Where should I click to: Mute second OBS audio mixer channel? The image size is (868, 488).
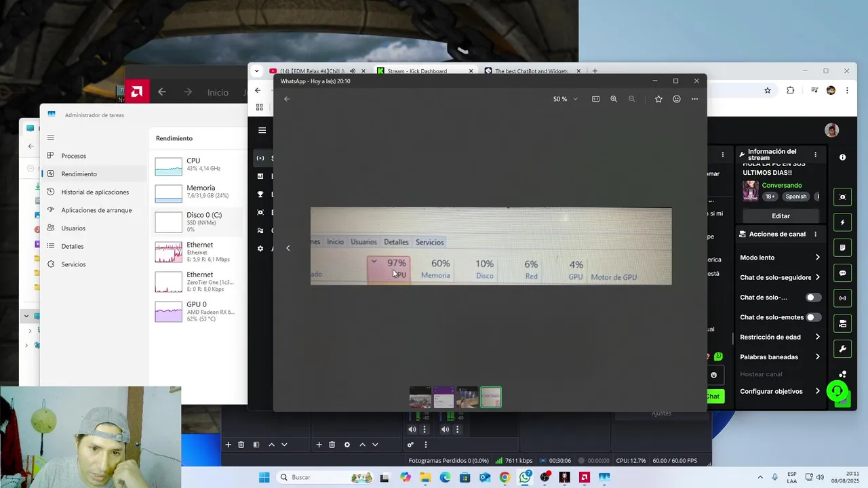pyautogui.click(x=445, y=429)
